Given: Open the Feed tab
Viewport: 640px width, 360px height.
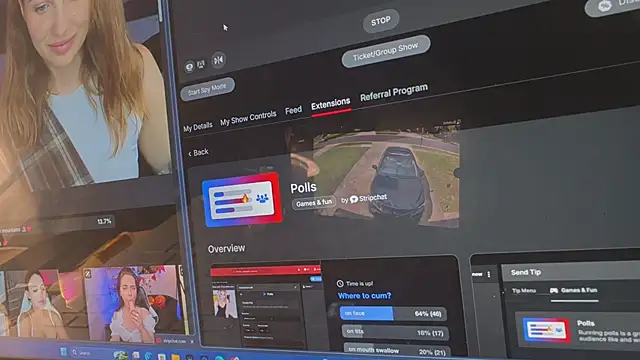Looking at the screenshot, I should (x=293, y=110).
